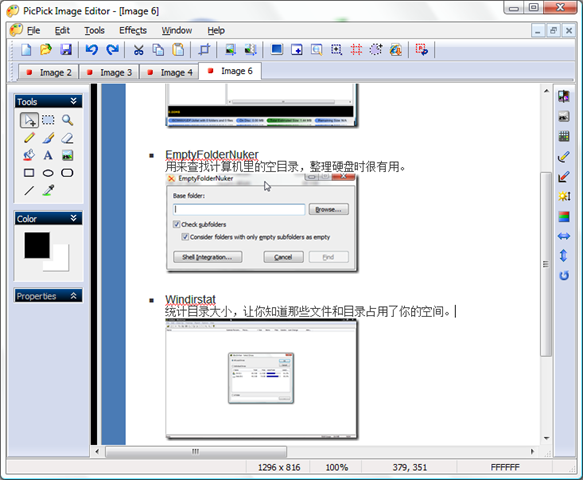Screen dimensions: 583x480
Task: Click the Crop toolbar icon
Action: pyautogui.click(x=204, y=49)
